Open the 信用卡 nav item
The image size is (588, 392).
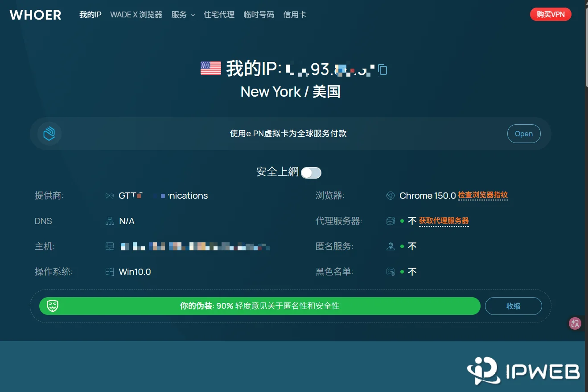[295, 15]
